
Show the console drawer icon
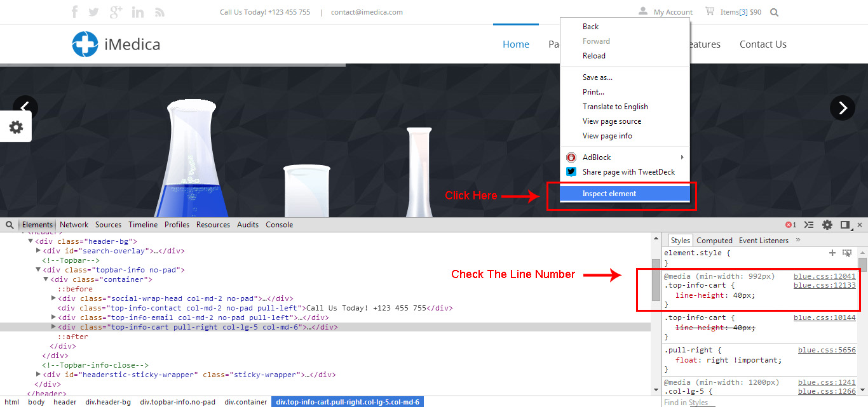[x=809, y=225]
